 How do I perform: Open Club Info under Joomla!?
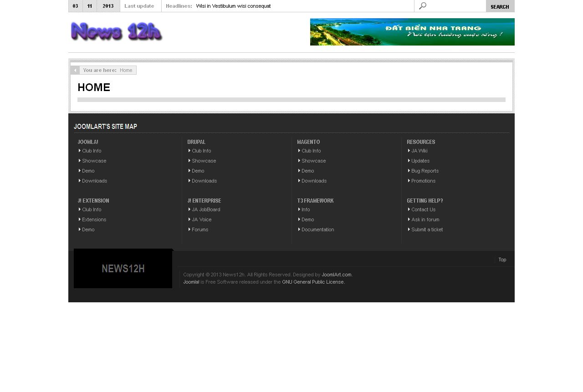coord(92,151)
